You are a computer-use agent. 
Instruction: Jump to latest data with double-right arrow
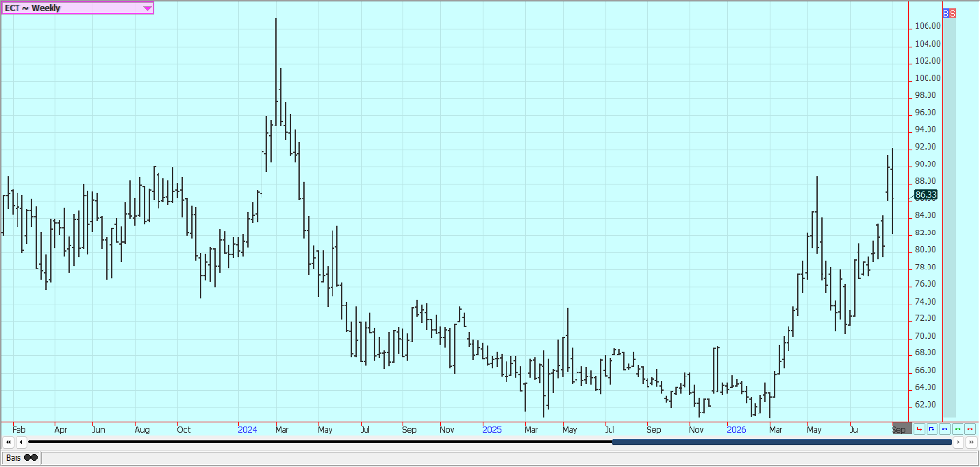(970, 442)
